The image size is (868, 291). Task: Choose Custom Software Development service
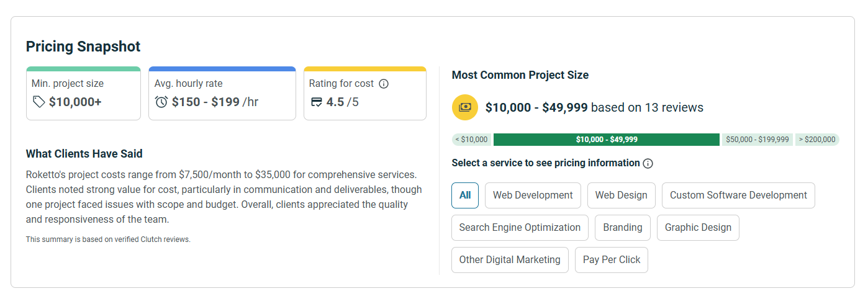click(738, 195)
